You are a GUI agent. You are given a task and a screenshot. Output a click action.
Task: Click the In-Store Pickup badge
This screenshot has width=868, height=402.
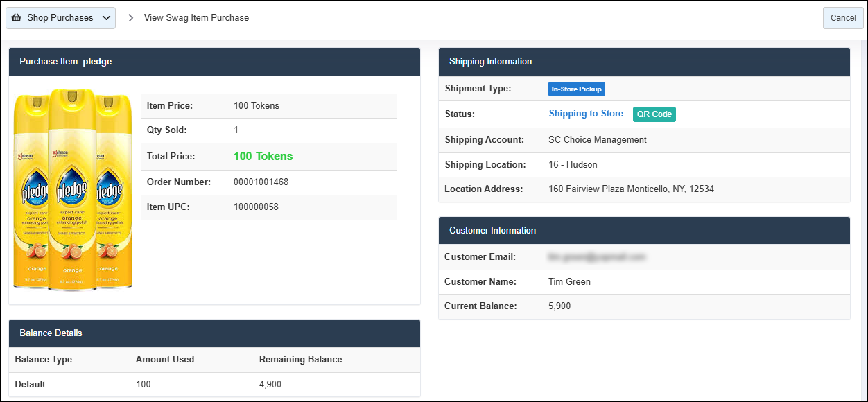(x=577, y=89)
